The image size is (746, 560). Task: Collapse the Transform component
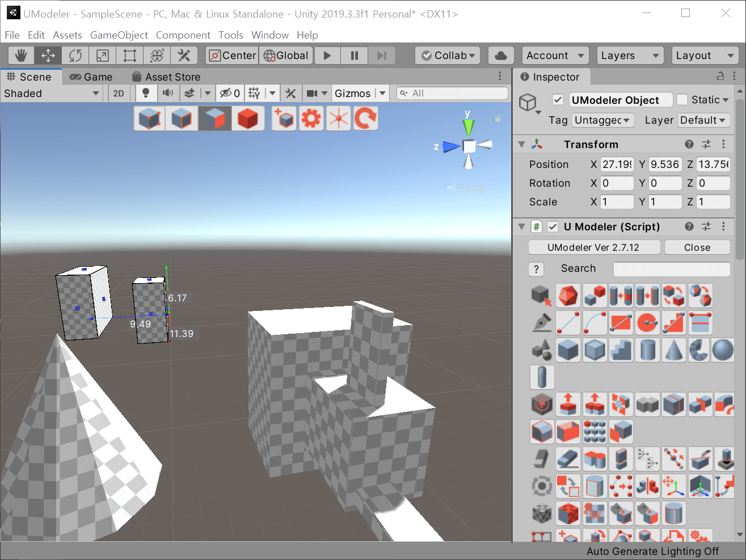[x=522, y=144]
